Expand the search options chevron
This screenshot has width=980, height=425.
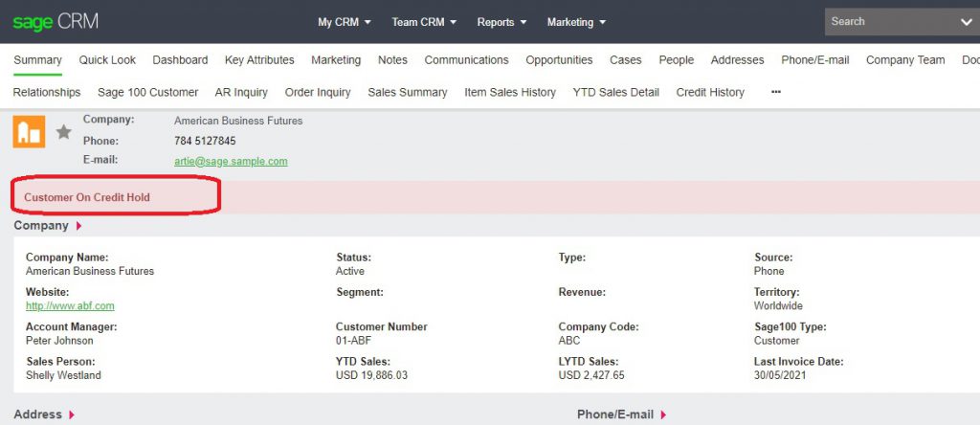coord(967,23)
